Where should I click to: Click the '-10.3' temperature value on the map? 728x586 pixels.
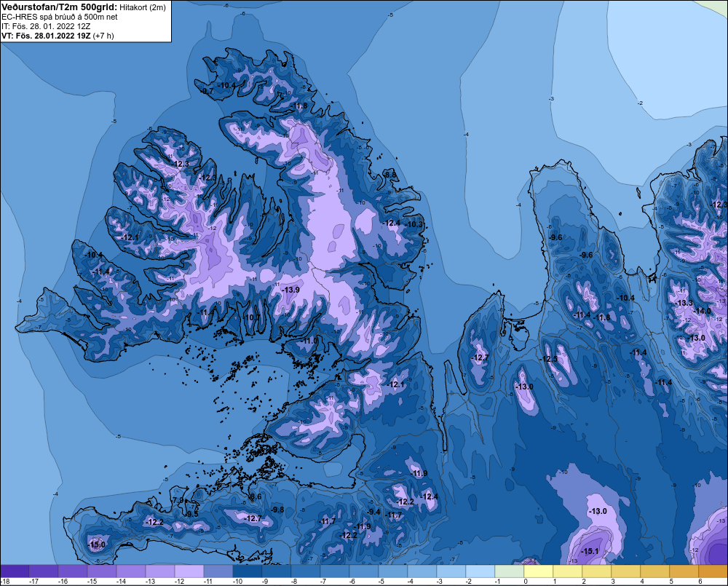415,225
